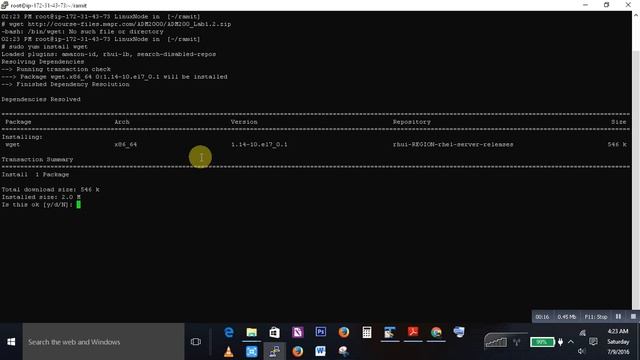The image size is (640, 360).
Task: Launch Microsoft Edge from the taskbar
Action: [229, 332]
